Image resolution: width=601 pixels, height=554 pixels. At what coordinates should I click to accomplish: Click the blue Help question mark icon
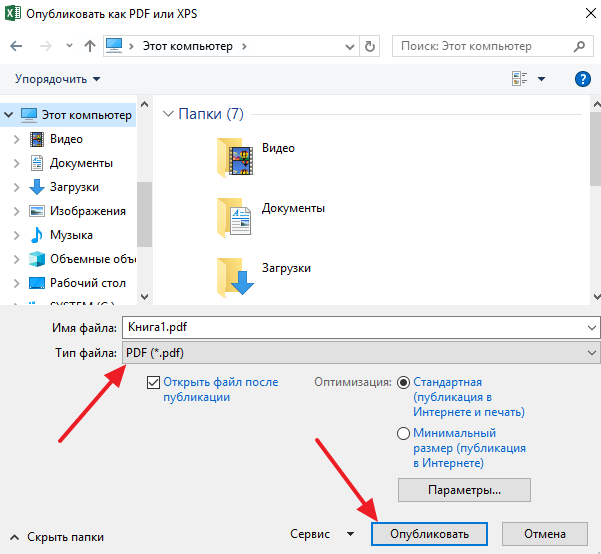click(x=582, y=79)
